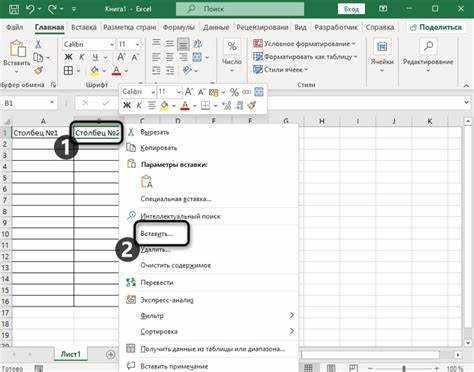Toggle italic К in the ribbon font group
The image size is (474, 372).
82,57
